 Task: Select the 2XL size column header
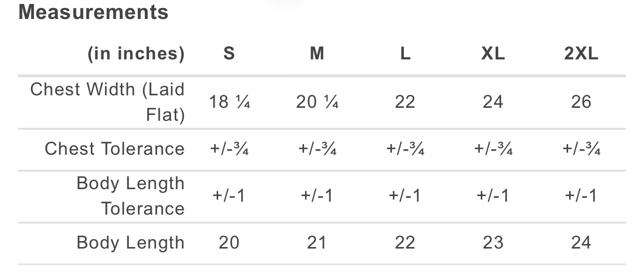[x=581, y=53]
